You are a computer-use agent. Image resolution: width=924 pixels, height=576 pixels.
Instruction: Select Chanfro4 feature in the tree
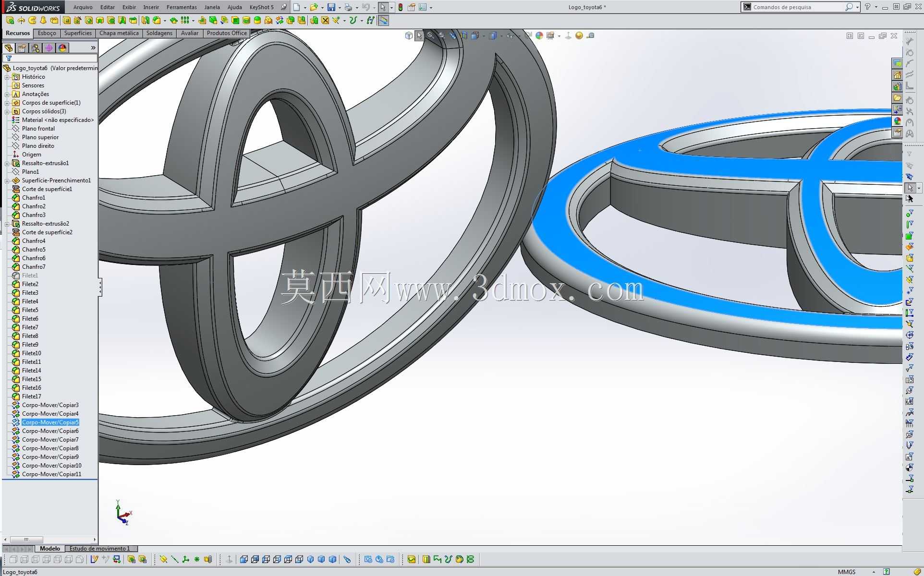tap(34, 241)
